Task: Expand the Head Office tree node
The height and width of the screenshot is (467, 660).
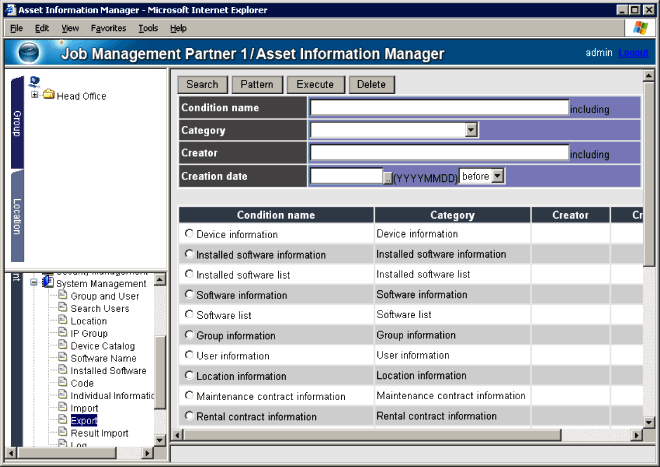Action: (x=35, y=95)
